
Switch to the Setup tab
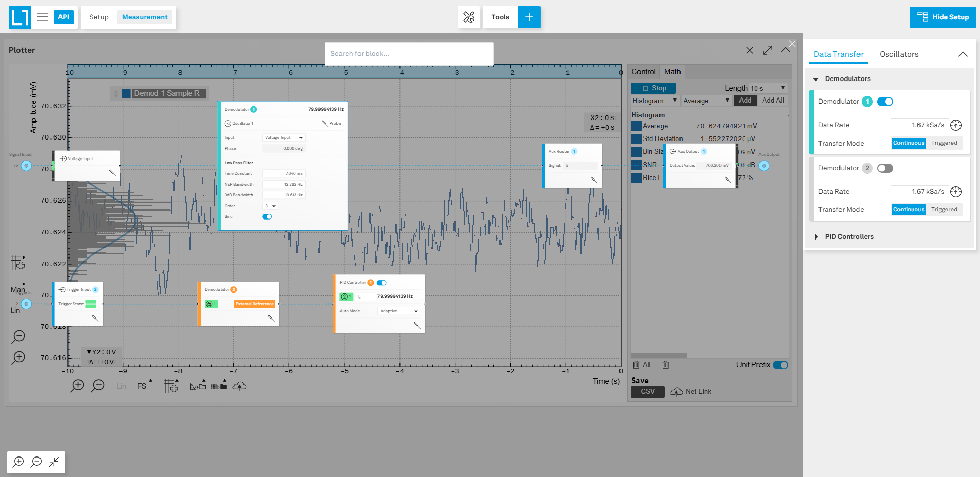pos(98,17)
